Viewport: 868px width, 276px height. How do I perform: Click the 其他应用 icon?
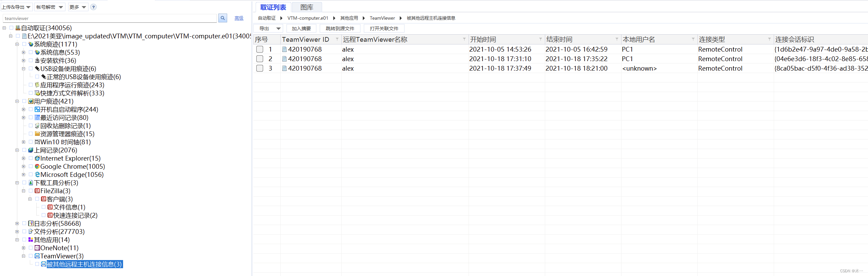pyautogui.click(x=31, y=240)
